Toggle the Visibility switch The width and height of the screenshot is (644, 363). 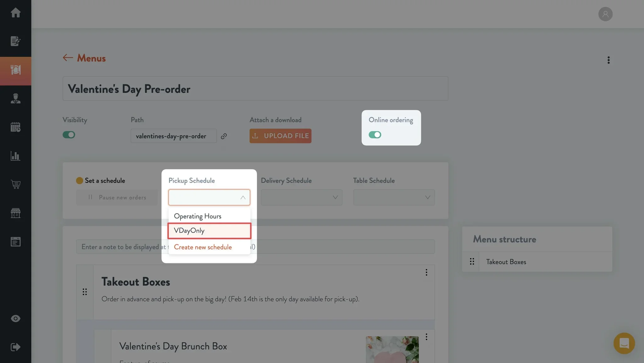[69, 135]
